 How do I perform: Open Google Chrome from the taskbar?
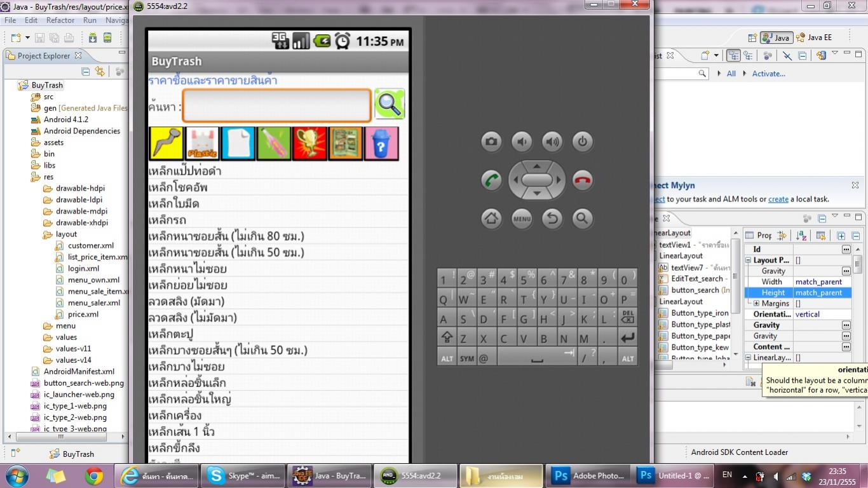[x=94, y=475]
